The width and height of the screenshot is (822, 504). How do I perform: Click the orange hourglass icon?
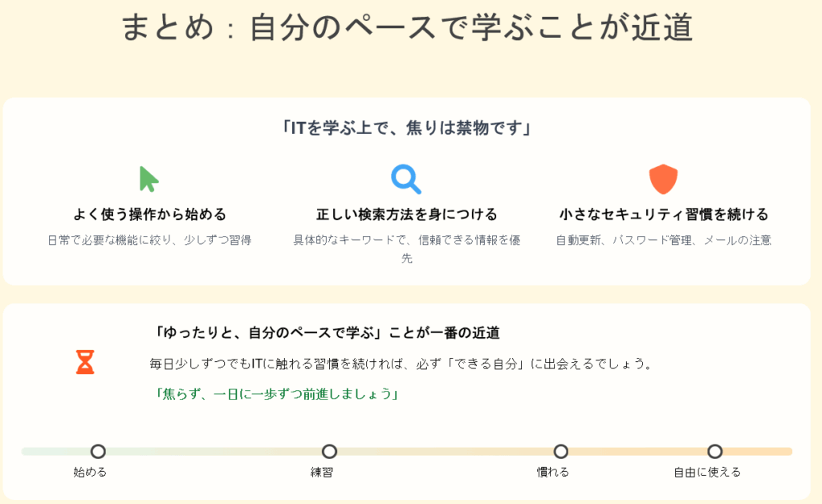(85, 363)
